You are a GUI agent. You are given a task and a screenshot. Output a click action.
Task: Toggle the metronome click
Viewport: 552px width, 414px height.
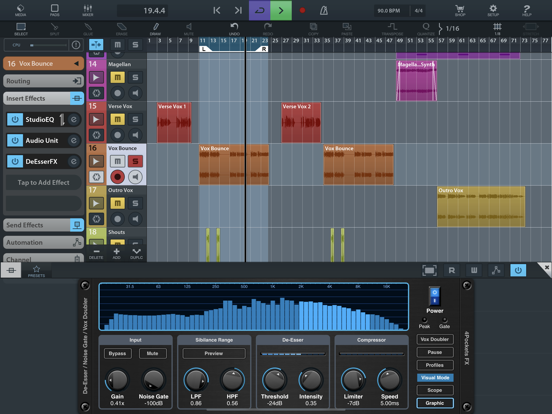[x=324, y=10]
